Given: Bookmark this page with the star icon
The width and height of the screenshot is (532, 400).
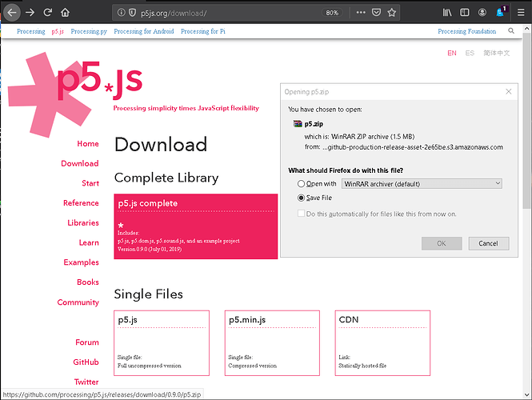Looking at the screenshot, I should [392, 13].
